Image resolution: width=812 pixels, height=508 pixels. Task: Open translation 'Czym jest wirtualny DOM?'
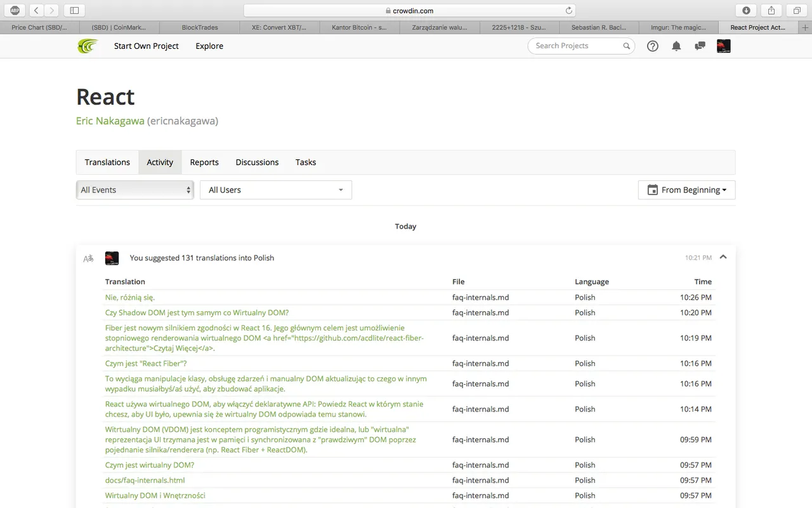click(150, 465)
